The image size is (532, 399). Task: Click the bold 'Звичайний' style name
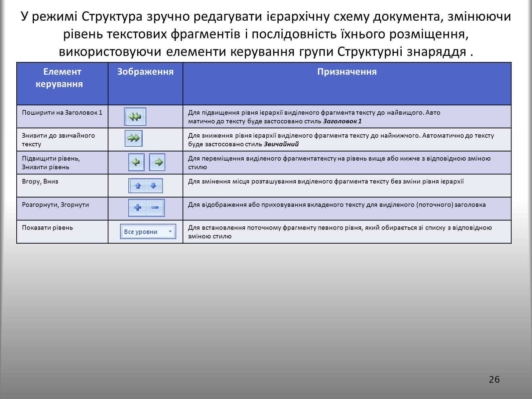[281, 144]
